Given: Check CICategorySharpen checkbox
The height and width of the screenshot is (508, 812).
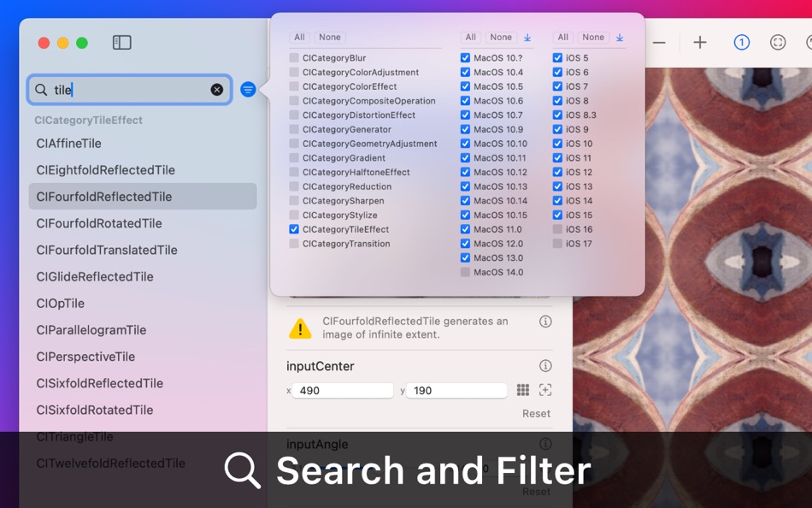Looking at the screenshot, I should [x=294, y=201].
